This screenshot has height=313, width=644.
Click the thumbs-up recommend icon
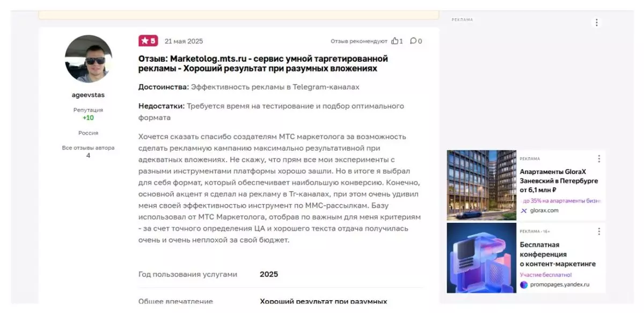coord(395,41)
